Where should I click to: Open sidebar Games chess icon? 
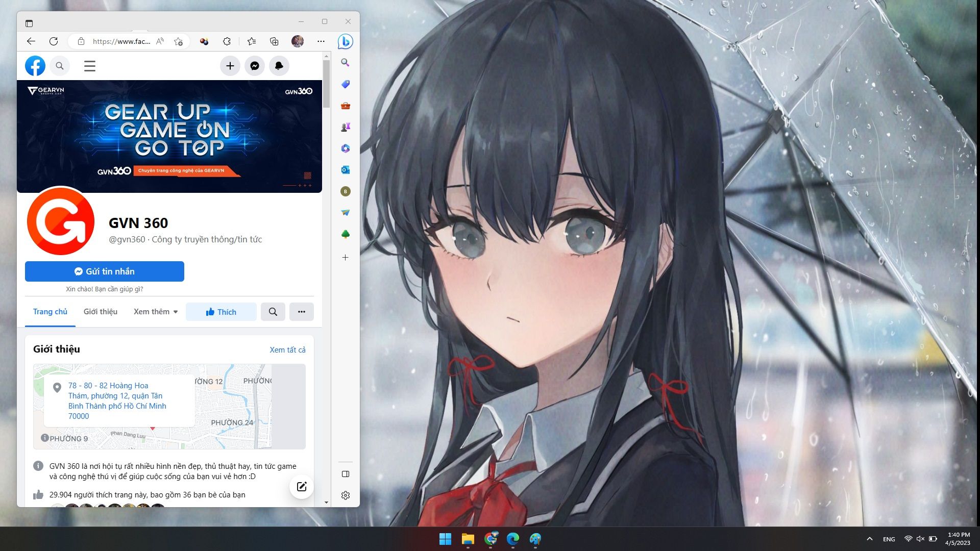point(346,127)
